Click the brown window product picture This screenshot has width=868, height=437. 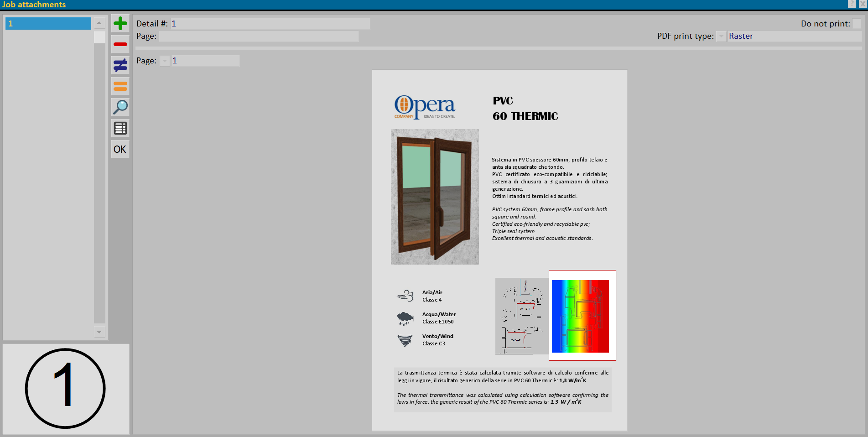tap(435, 197)
